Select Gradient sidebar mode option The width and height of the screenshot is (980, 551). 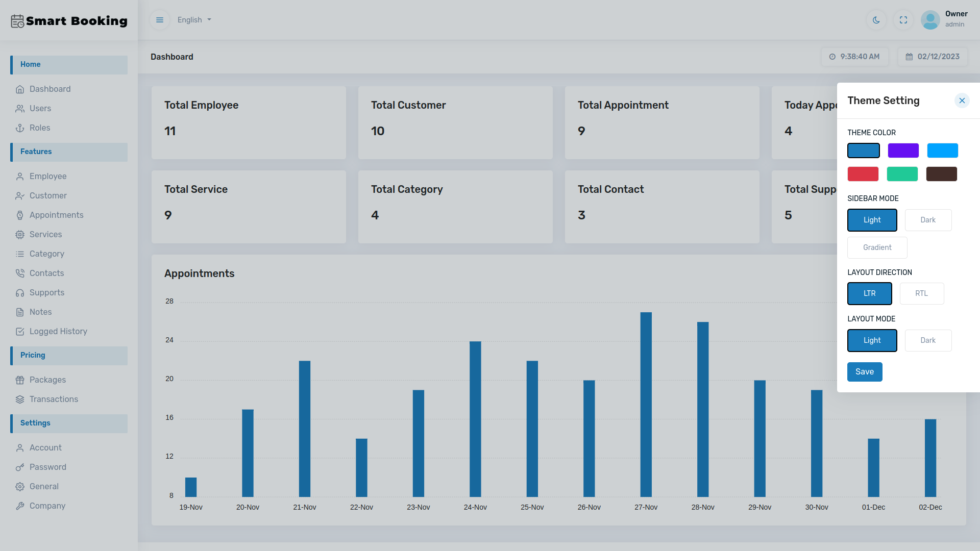pos(877,247)
